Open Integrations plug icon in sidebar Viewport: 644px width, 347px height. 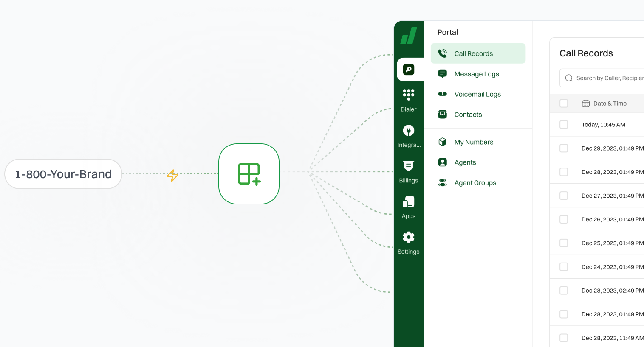point(408,135)
